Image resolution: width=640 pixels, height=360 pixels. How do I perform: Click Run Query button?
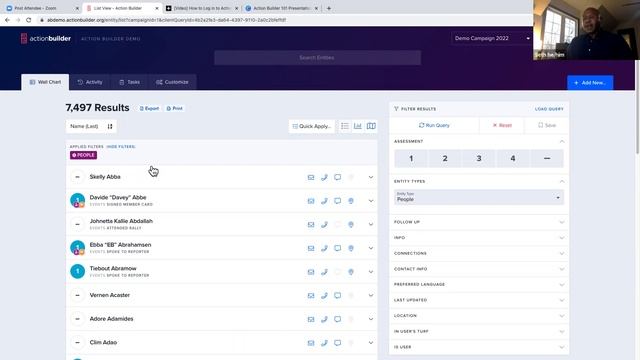coord(434,125)
